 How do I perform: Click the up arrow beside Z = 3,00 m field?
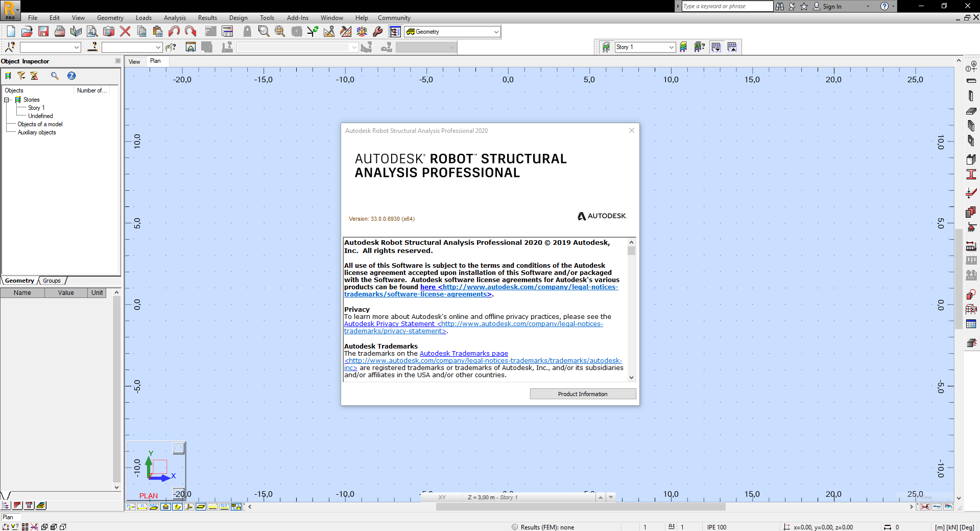coord(601,497)
